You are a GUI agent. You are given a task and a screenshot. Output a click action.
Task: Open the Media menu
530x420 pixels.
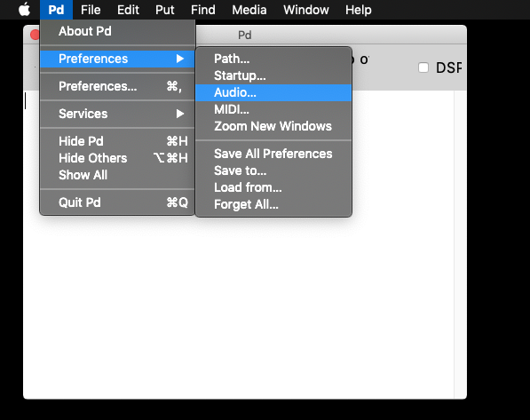pyautogui.click(x=249, y=10)
